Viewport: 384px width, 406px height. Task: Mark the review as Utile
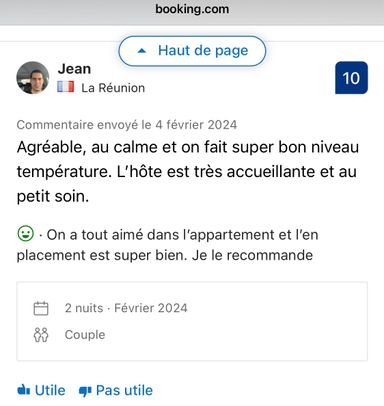(x=41, y=390)
